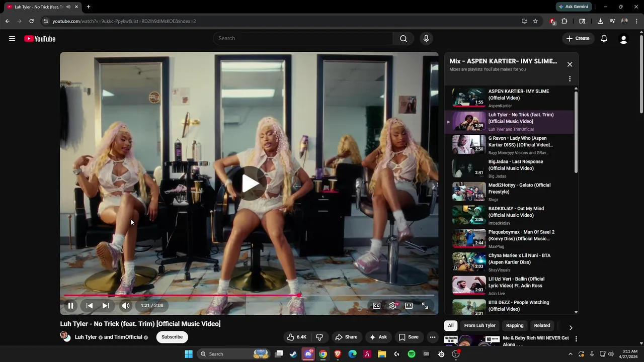Open Ask Gemini
The image size is (644, 362).
573,7
